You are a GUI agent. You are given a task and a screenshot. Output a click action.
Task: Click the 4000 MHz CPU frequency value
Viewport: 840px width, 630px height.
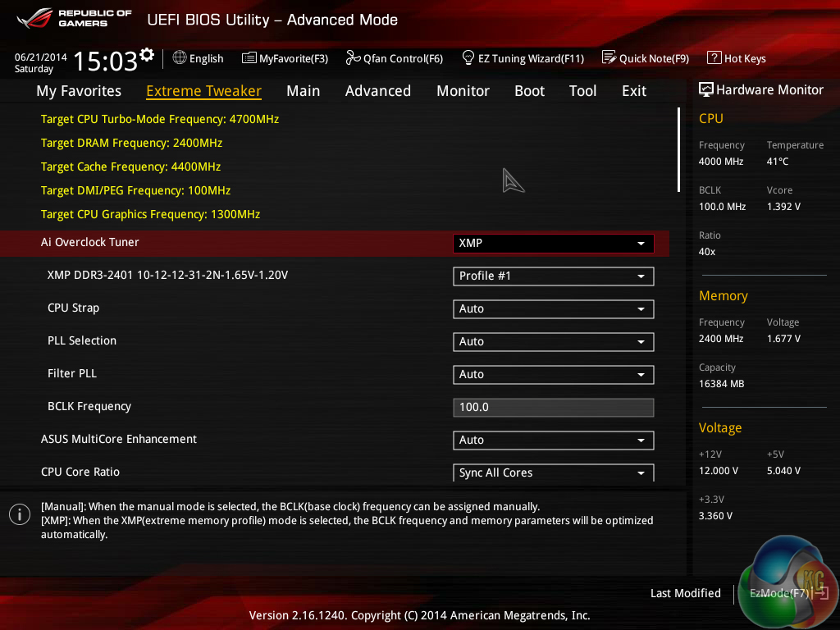(720, 162)
